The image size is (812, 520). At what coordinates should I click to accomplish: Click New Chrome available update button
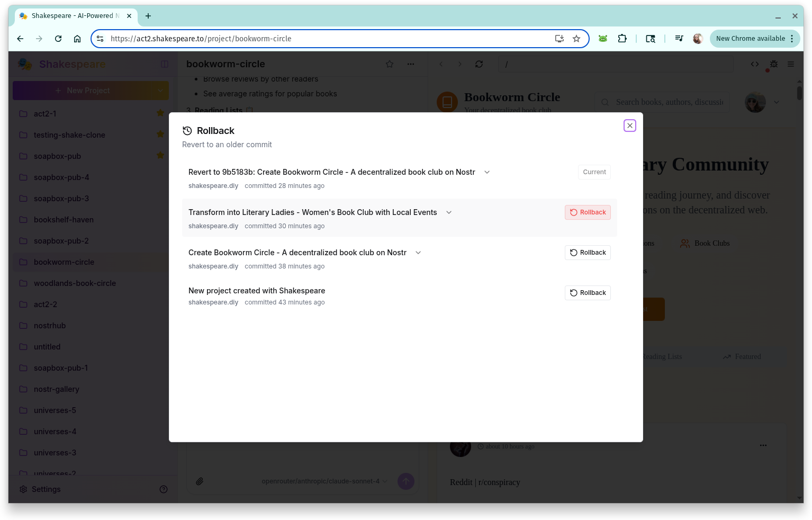[750, 39]
